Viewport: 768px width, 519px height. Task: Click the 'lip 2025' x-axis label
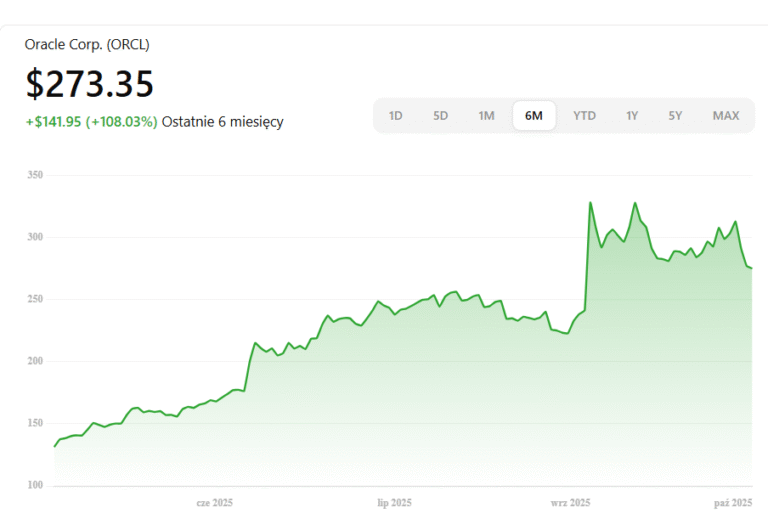click(x=393, y=503)
